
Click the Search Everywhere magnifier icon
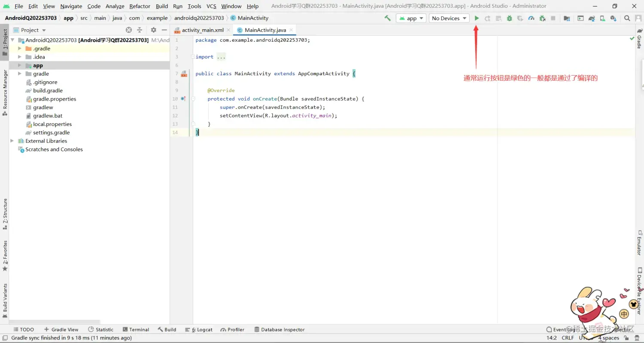(627, 18)
